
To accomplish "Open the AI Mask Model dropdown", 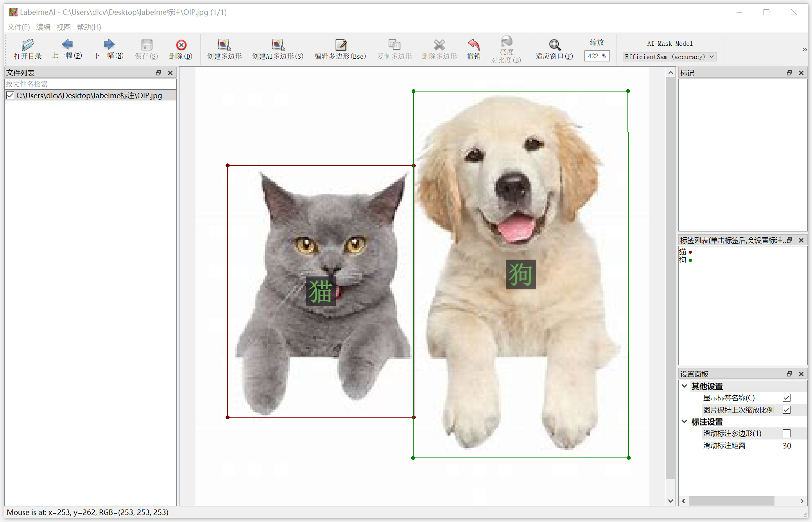I will click(670, 57).
